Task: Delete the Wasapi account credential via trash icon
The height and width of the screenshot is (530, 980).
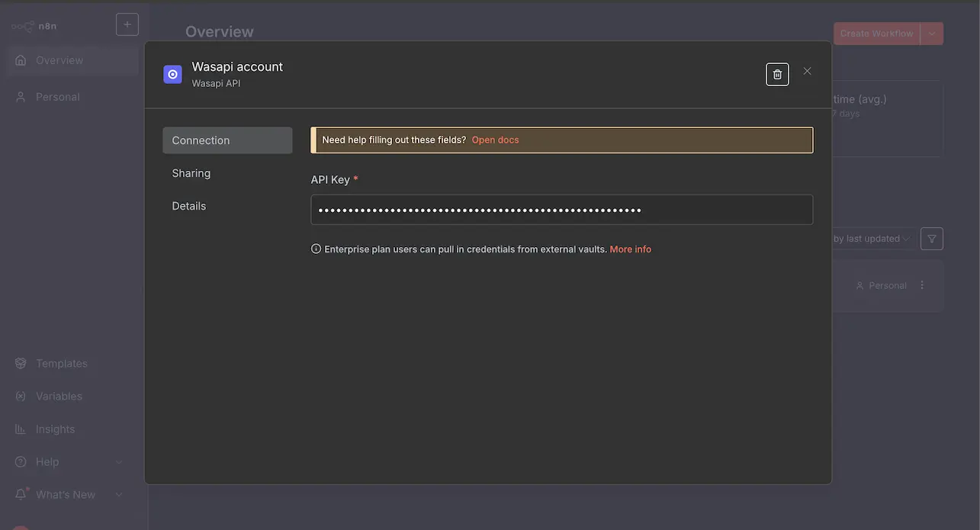Action: (x=777, y=74)
